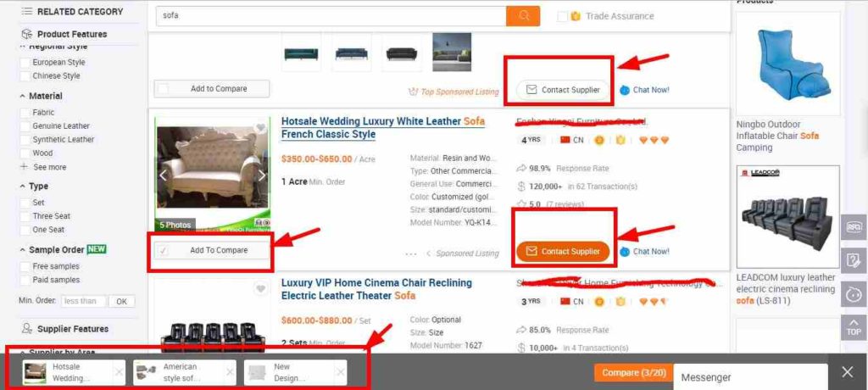
Task: Show next photo of white leather sofa
Action: pos(262,175)
